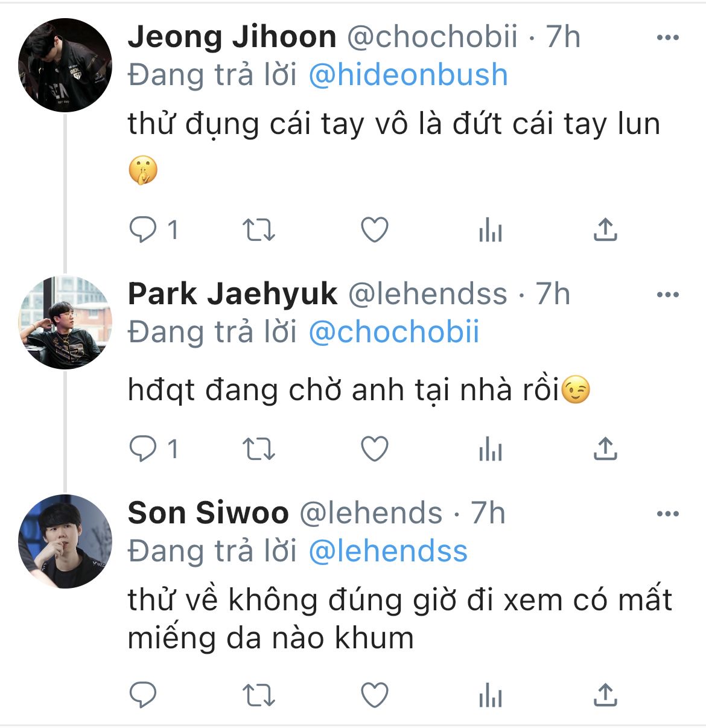This screenshot has width=706, height=728.
Task: Open Jeong Jihoon's profile picture
Action: [x=65, y=65]
